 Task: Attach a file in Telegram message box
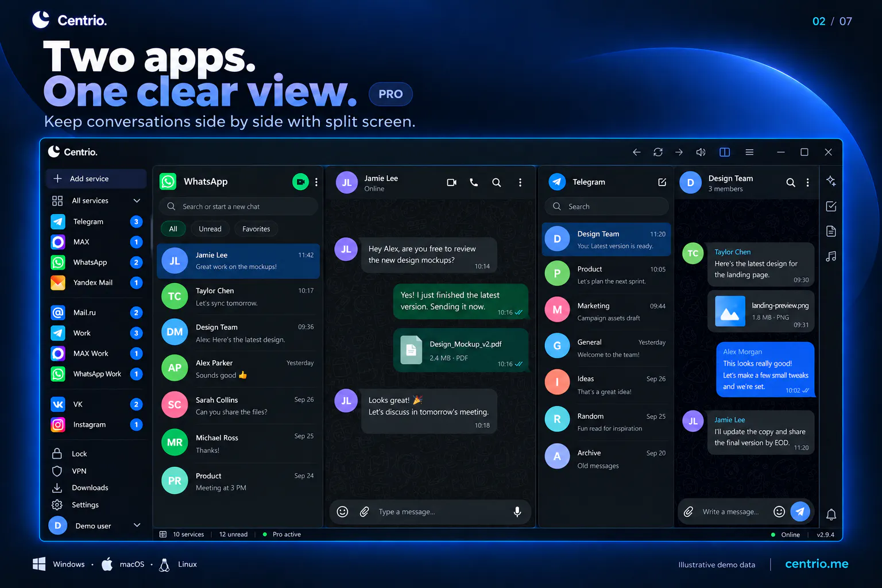tap(688, 512)
